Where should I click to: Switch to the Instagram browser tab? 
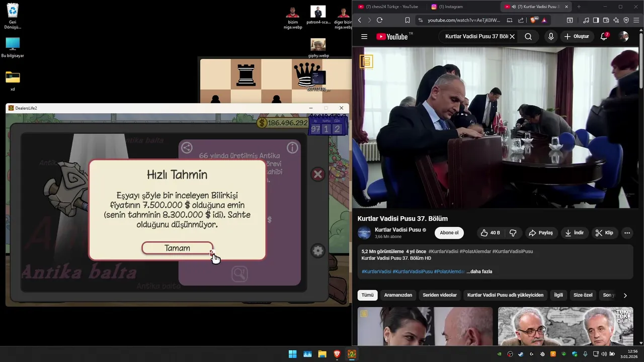tap(462, 7)
